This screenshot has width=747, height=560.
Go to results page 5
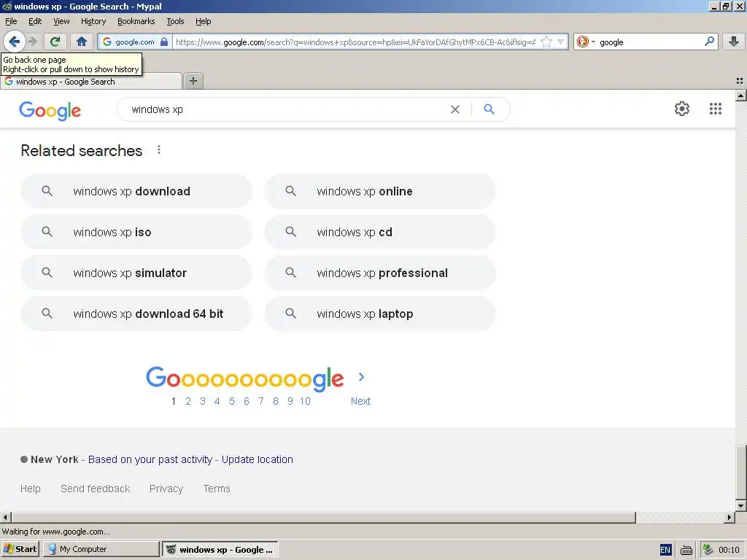point(231,401)
